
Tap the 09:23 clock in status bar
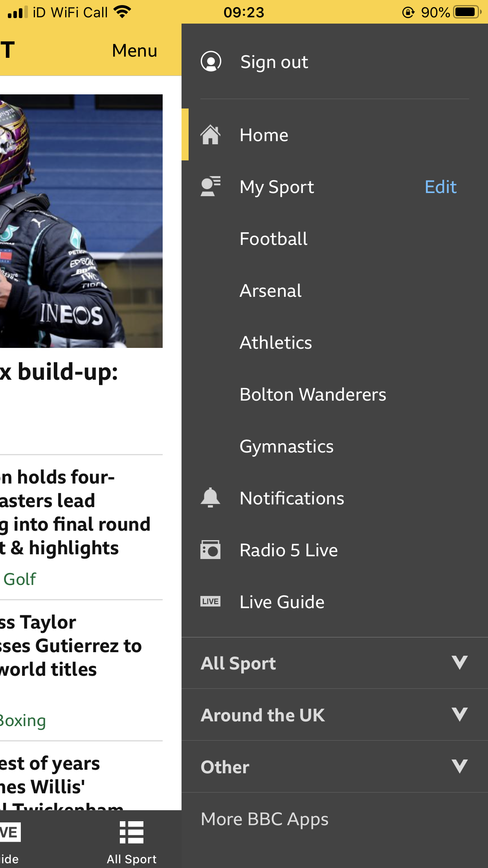[244, 13]
